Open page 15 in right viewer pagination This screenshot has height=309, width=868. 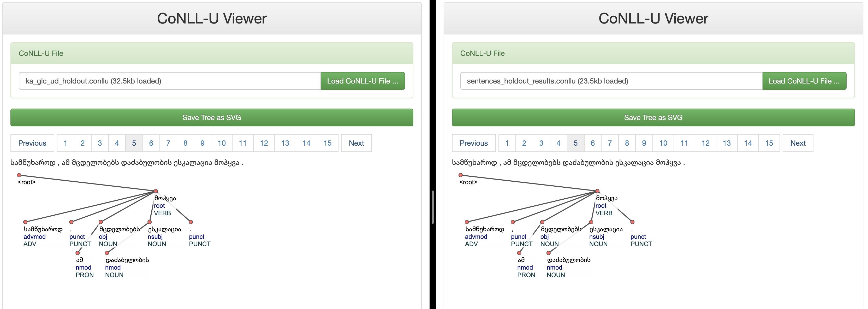[769, 143]
